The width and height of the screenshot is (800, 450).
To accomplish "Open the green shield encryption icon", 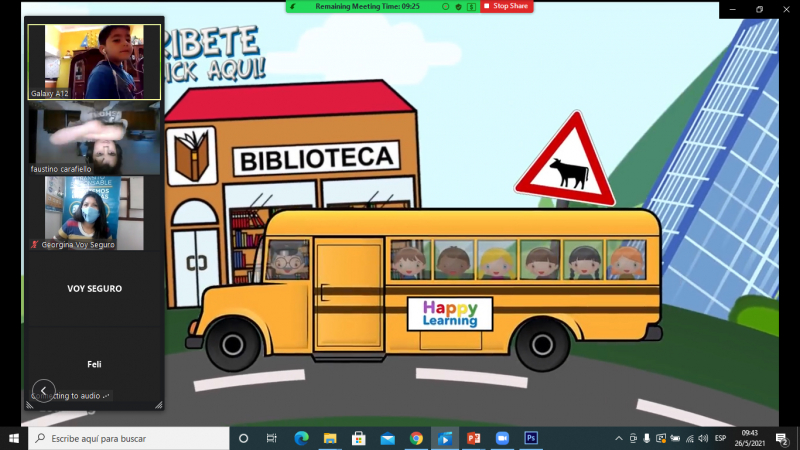I will point(458,7).
